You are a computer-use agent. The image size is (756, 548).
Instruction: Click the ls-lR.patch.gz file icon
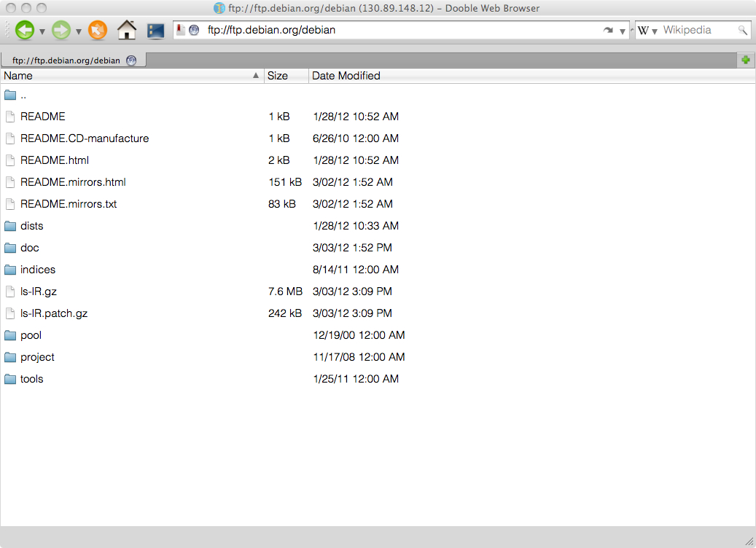10,313
